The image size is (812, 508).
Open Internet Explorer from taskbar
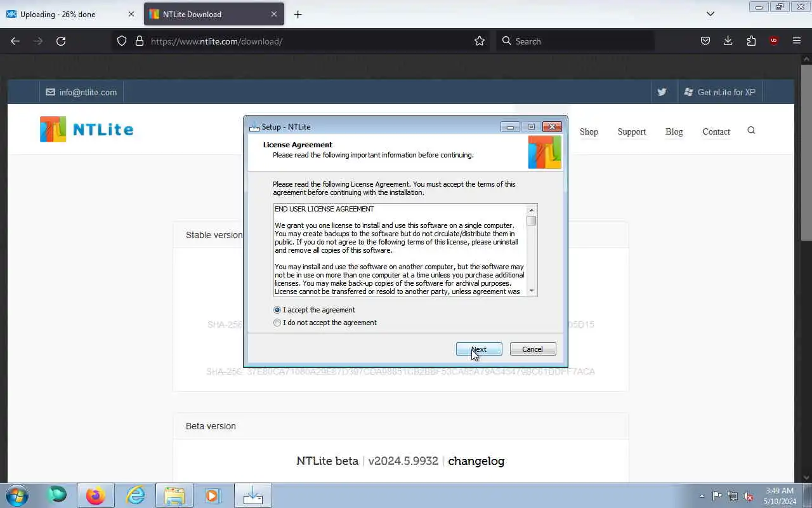(136, 495)
